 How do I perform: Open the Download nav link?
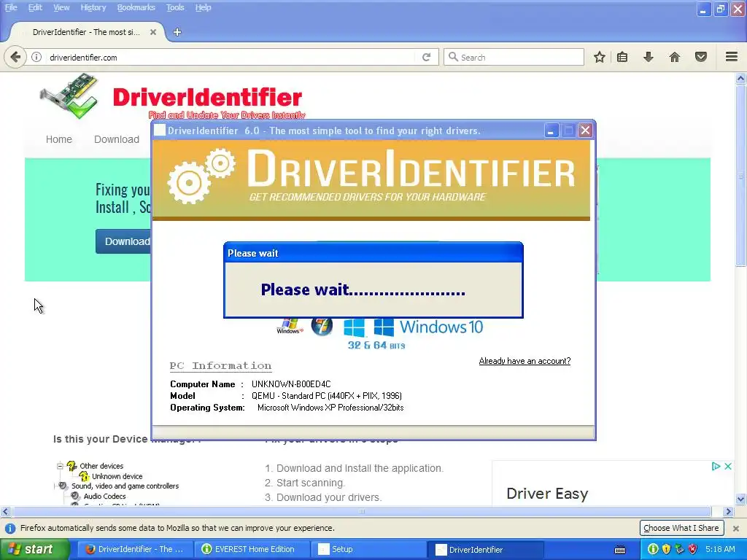[x=117, y=139]
